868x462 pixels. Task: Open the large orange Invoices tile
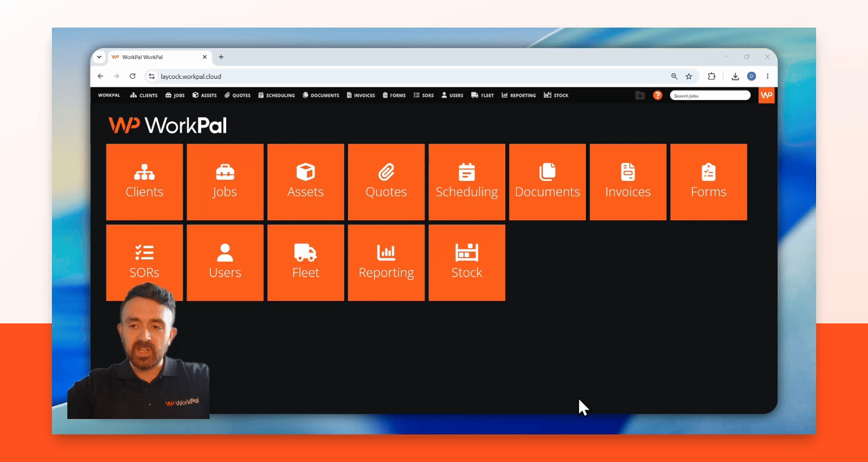pyautogui.click(x=628, y=182)
